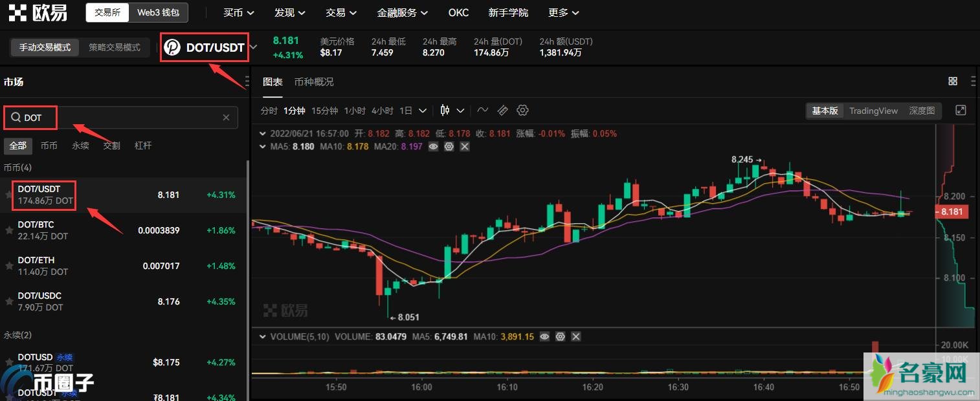Remove the VOLUME indicator
Image resolution: width=980 pixels, height=401 pixels.
(x=576, y=337)
